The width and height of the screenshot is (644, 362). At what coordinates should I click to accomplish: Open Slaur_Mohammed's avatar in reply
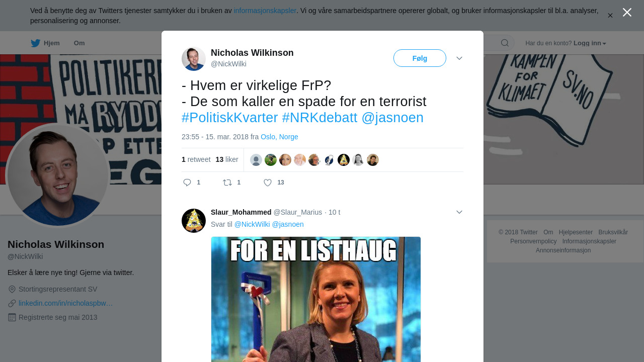[x=194, y=221]
